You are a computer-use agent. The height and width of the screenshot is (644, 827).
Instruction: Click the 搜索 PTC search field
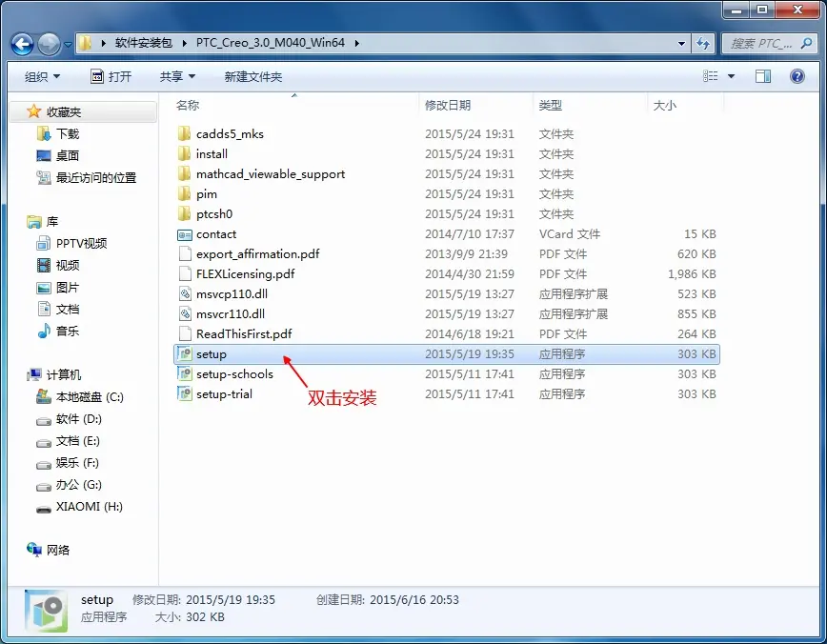coord(760,43)
